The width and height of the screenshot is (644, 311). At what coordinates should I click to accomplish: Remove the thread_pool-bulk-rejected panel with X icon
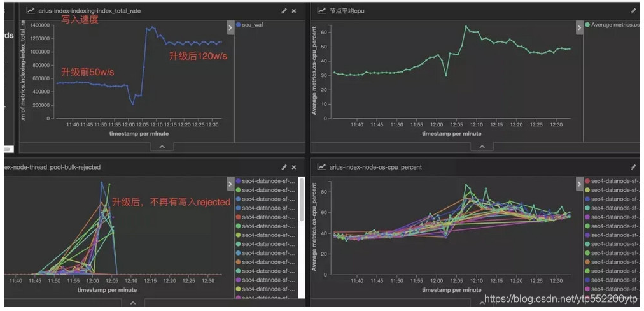point(294,168)
